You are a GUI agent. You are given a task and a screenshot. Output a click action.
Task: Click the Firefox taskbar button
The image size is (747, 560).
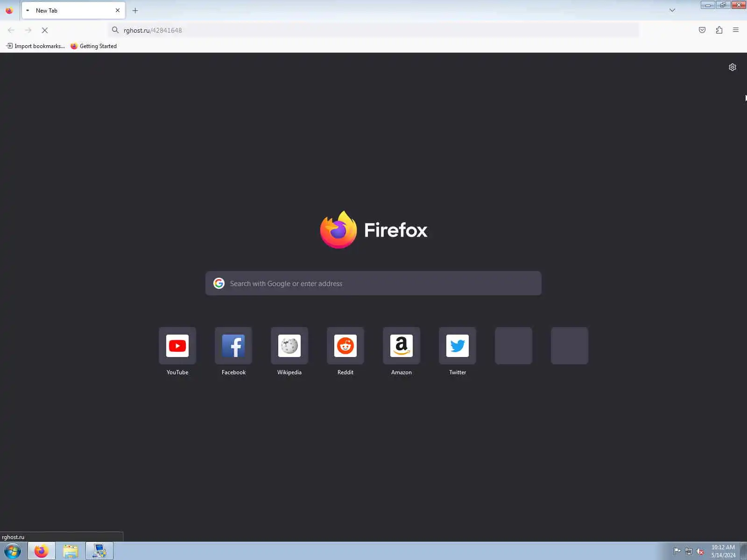(x=41, y=551)
